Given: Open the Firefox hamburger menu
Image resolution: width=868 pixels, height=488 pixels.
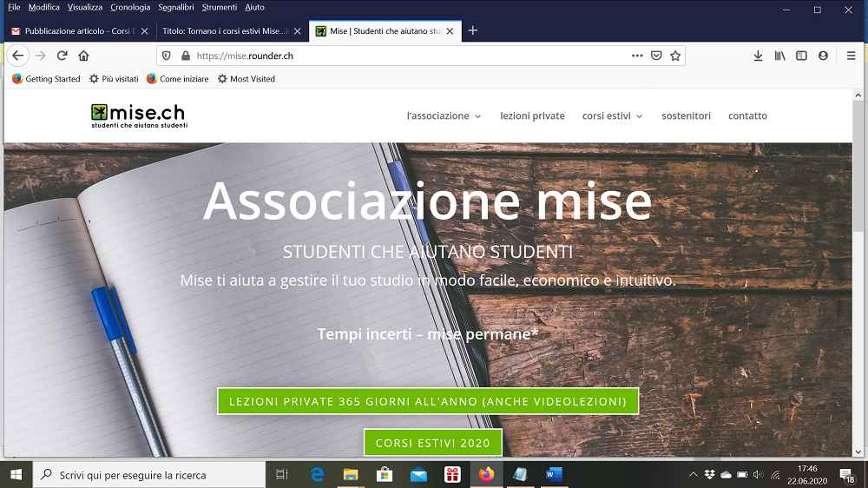Looking at the screenshot, I should coord(851,56).
